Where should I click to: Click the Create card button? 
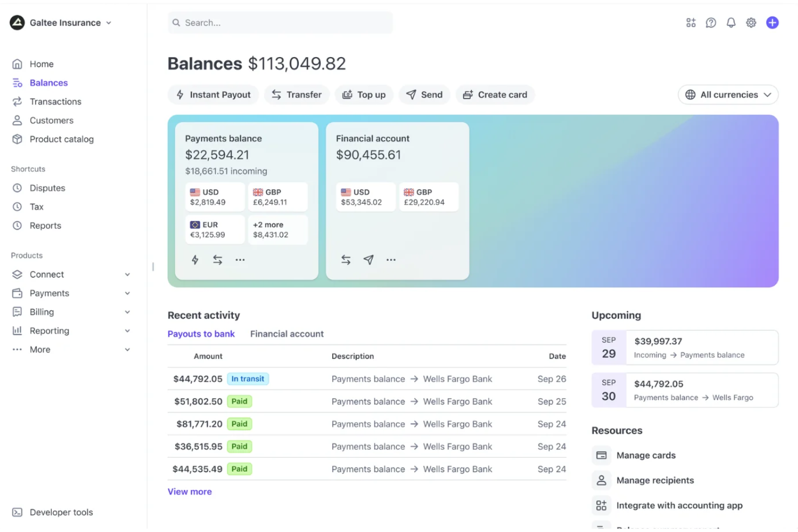click(x=494, y=94)
